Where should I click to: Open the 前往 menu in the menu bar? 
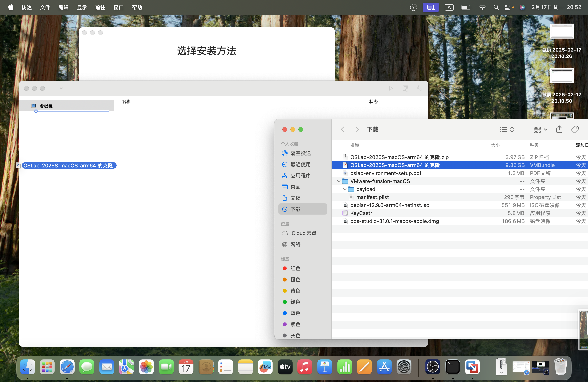[x=100, y=7]
